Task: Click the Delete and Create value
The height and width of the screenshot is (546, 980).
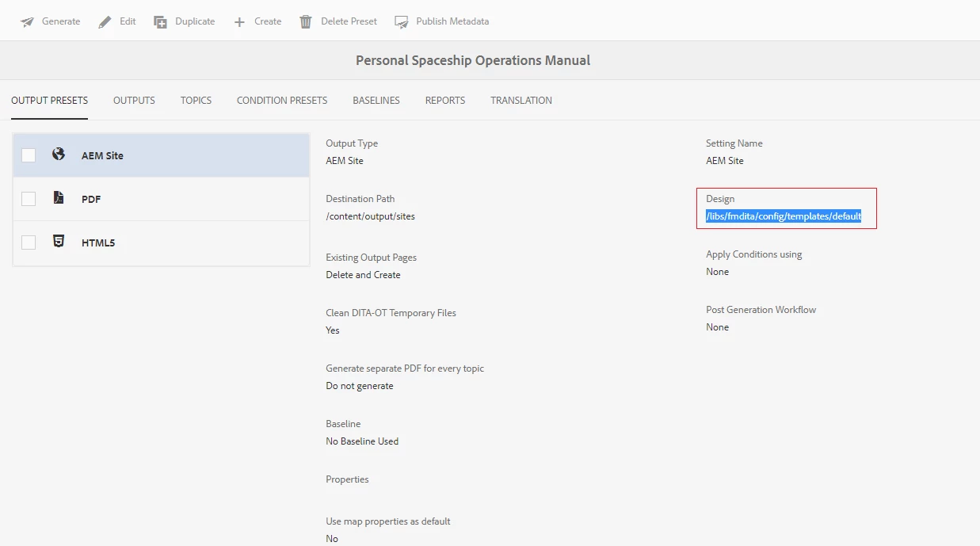Action: point(363,275)
